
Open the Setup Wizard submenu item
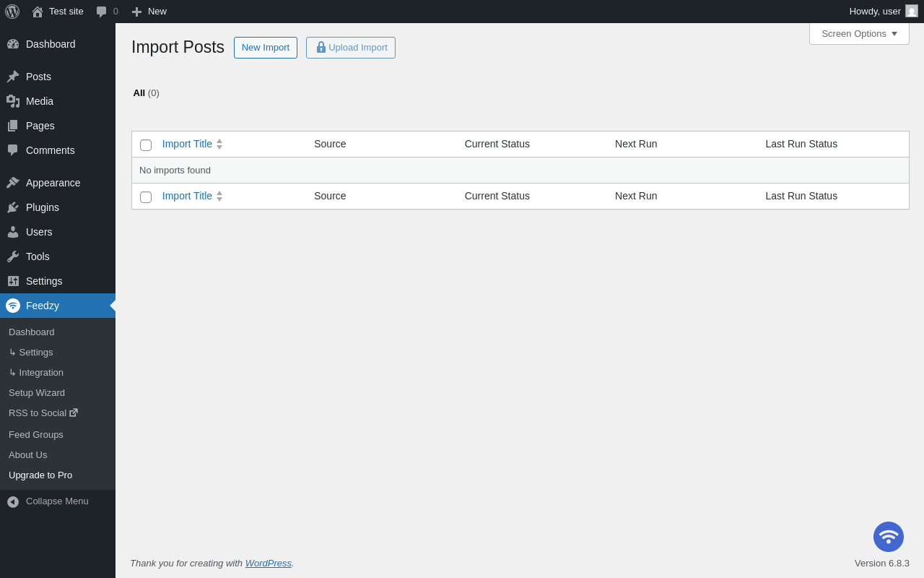pos(37,392)
